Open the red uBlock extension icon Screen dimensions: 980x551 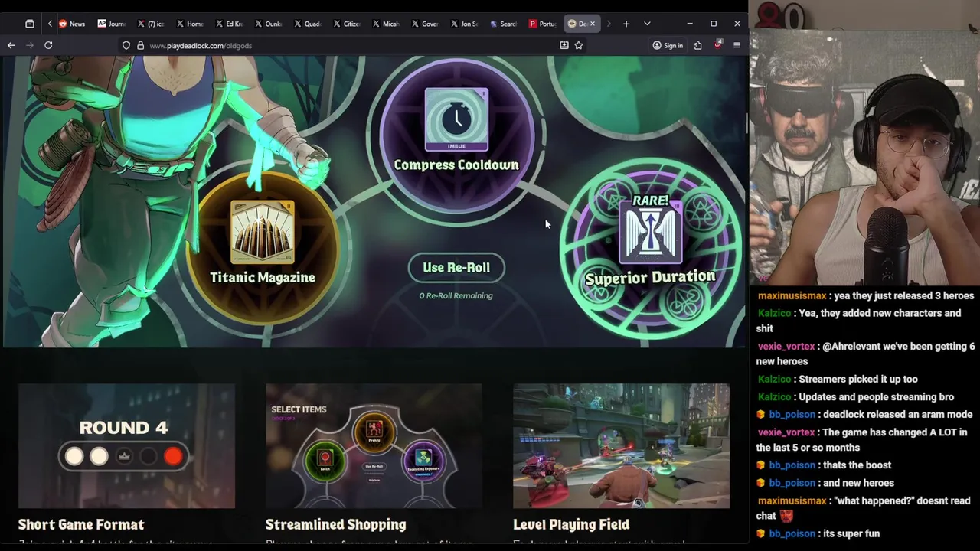click(717, 45)
